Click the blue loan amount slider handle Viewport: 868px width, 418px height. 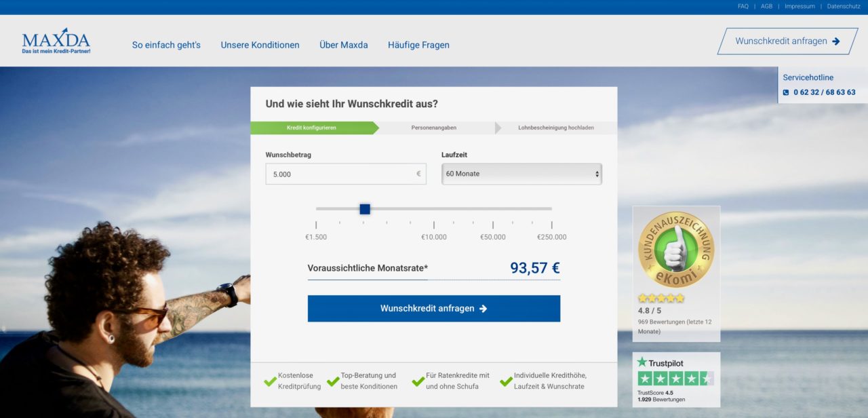(365, 209)
